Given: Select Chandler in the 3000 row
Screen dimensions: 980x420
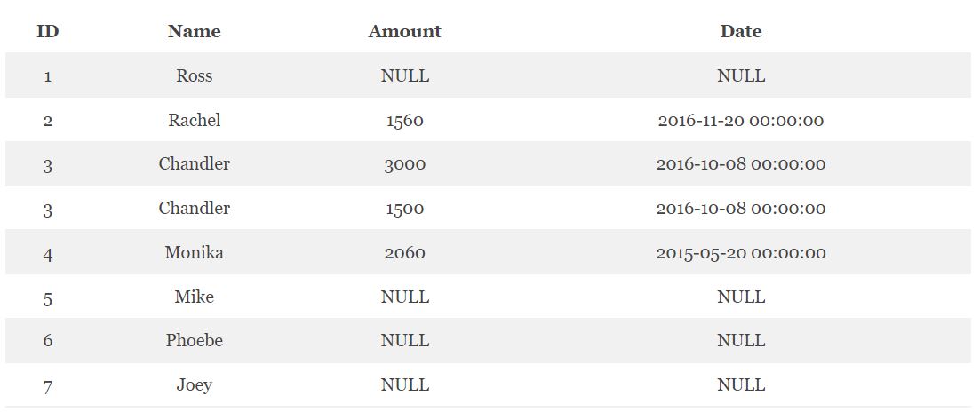Looking at the screenshot, I should (x=195, y=163).
